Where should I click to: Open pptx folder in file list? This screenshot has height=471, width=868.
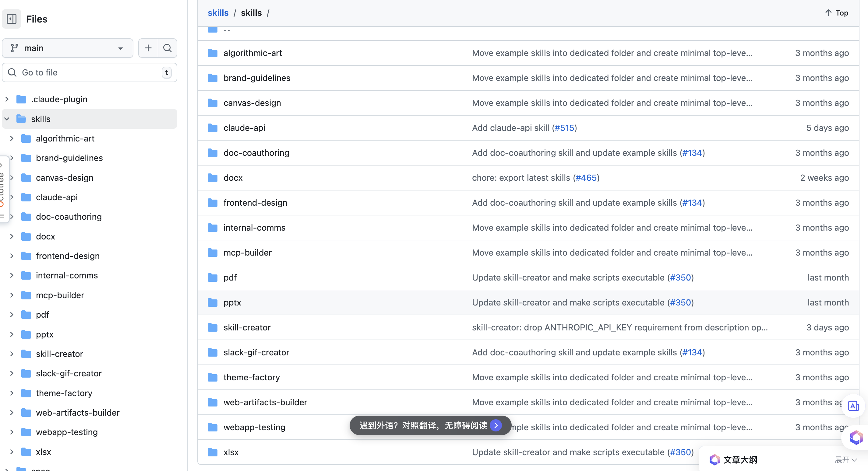click(x=232, y=302)
